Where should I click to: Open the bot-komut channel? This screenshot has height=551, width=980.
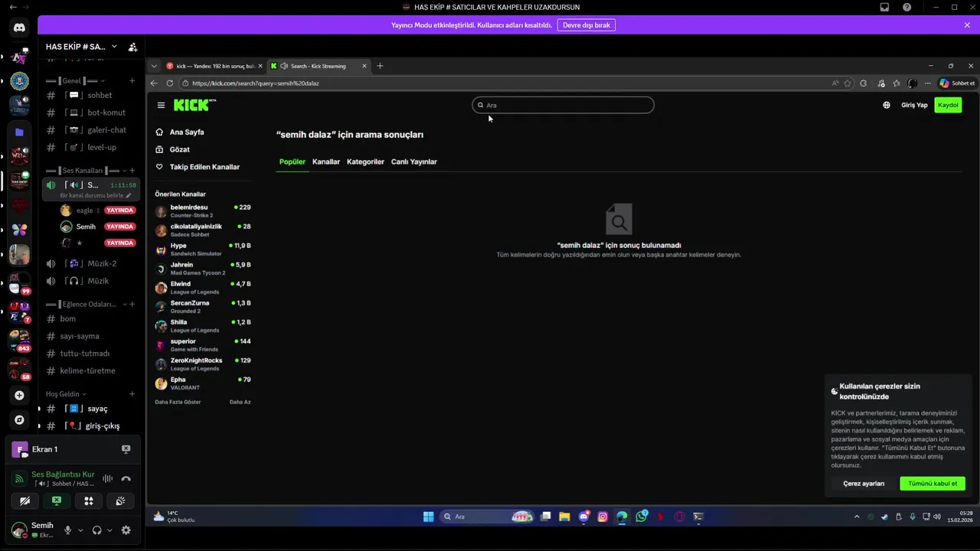click(90, 112)
